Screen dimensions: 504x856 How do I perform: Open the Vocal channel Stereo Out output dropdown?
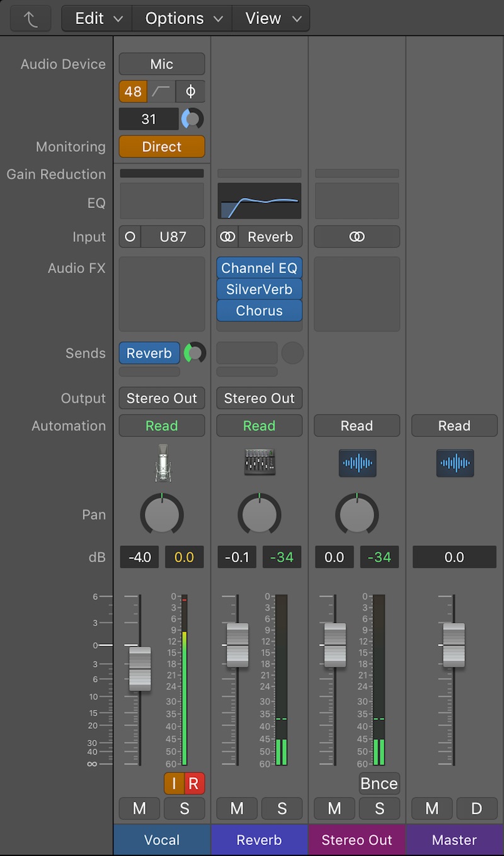point(162,398)
